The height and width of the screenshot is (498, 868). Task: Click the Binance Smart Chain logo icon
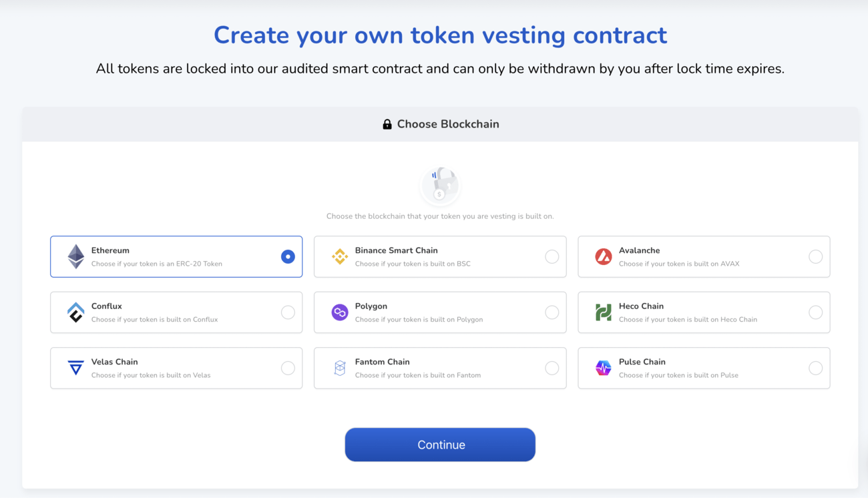[340, 256]
